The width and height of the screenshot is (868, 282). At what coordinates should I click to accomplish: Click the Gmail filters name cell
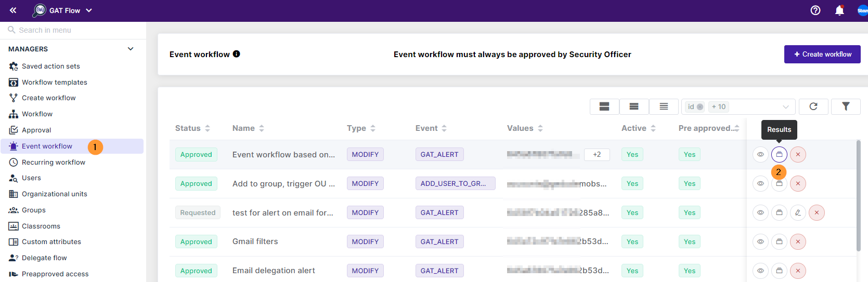pos(255,241)
